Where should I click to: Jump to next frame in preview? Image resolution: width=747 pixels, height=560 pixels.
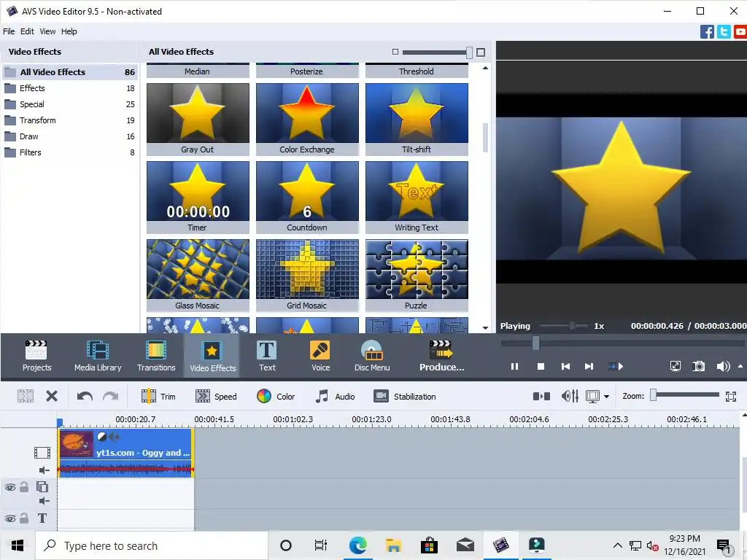589,366
